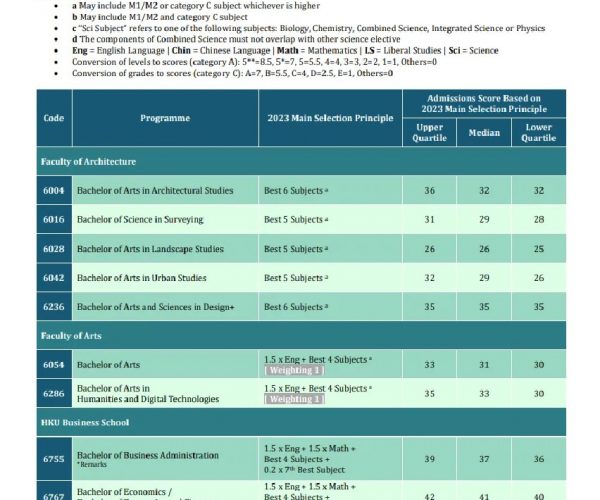Click upper quartile 32 for Urban Studies
The width and height of the screenshot is (600, 500).
click(x=429, y=278)
